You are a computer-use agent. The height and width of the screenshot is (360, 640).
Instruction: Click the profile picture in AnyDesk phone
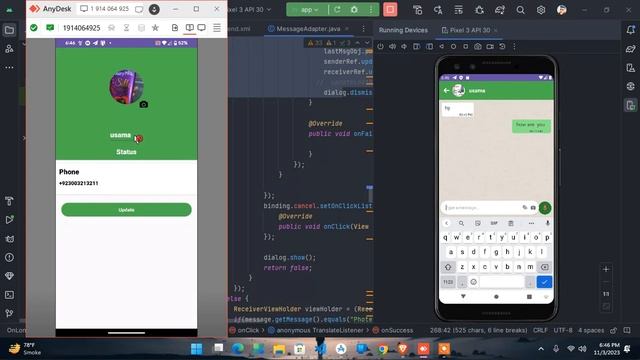click(126, 87)
